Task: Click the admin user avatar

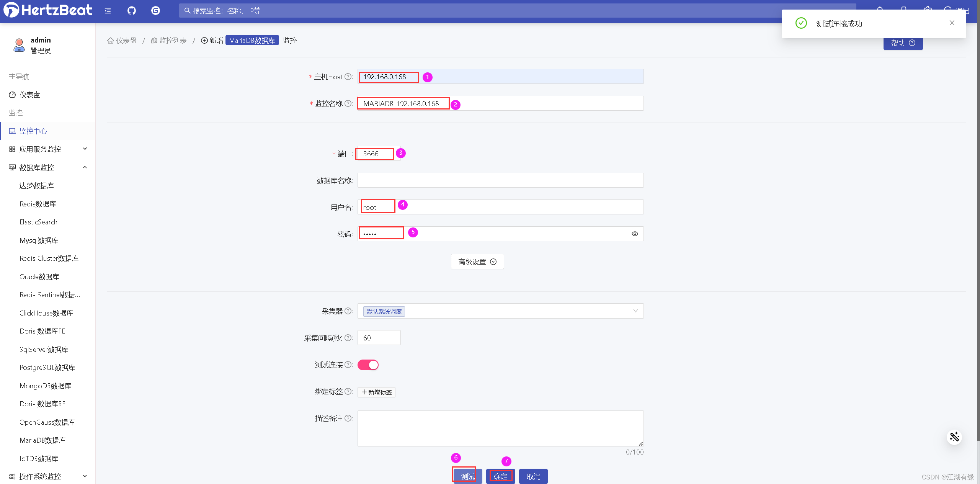Action: [x=19, y=45]
